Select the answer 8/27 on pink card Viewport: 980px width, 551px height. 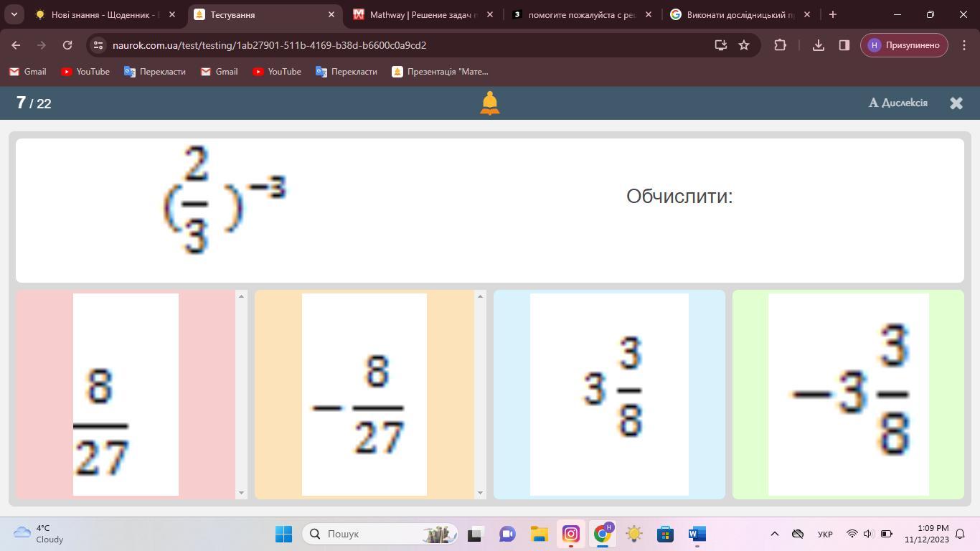[126, 394]
